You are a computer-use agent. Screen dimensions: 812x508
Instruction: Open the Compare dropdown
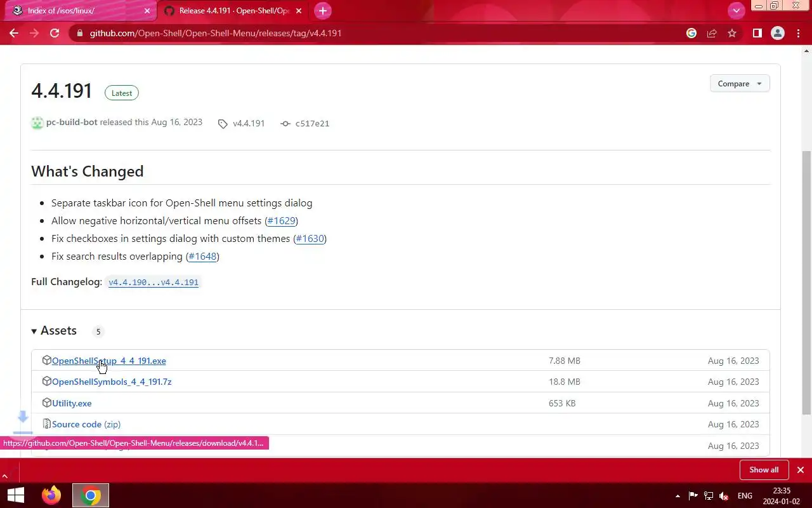(x=740, y=84)
